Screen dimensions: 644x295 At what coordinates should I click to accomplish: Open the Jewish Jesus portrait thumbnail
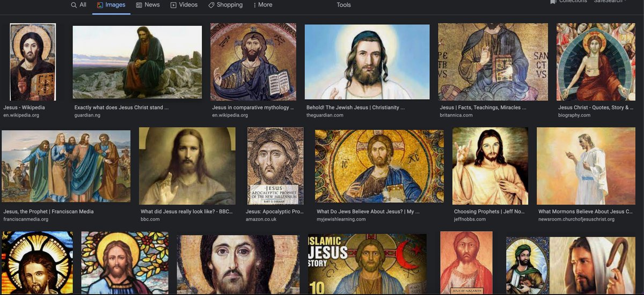tap(367, 62)
